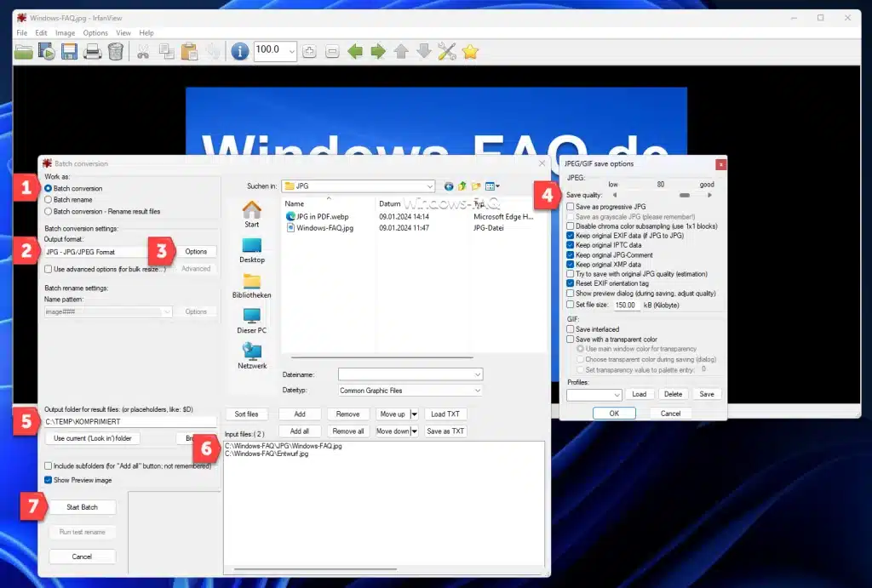The width and height of the screenshot is (872, 588).
Task: Uncheck Keep original IPTC data
Action: click(x=570, y=245)
